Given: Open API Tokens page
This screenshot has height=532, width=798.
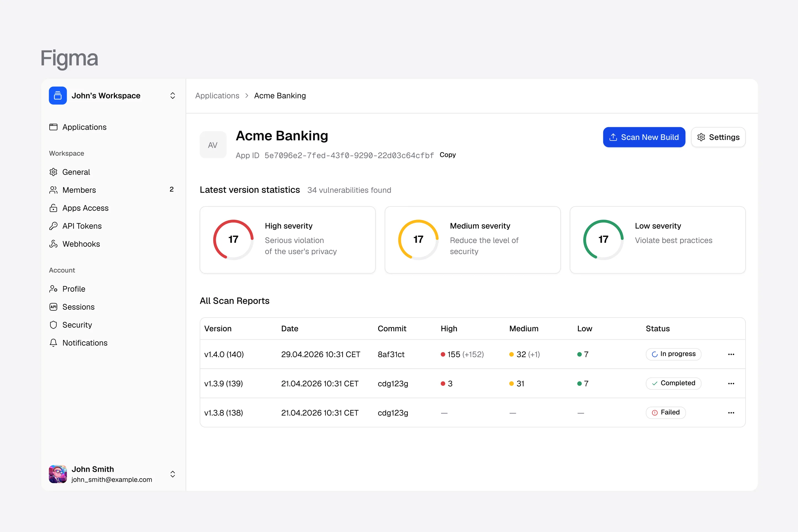Looking at the screenshot, I should click(x=82, y=226).
